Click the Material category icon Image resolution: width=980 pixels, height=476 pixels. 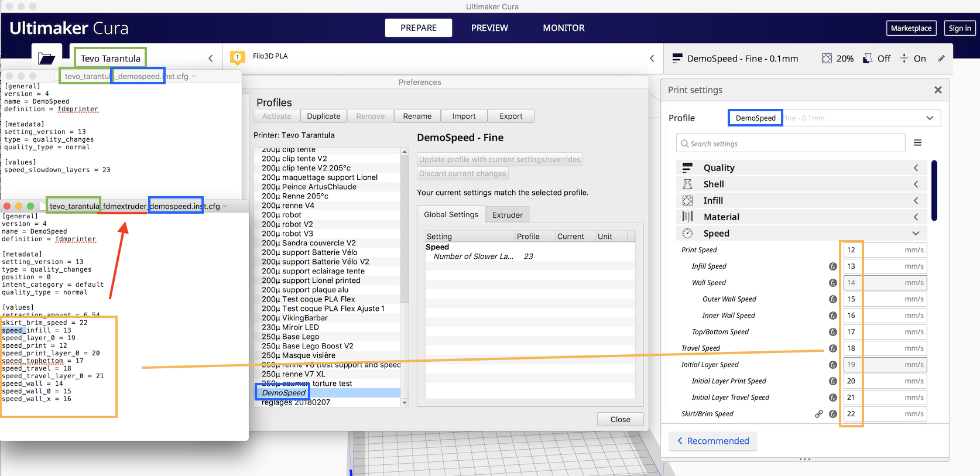[x=687, y=217]
